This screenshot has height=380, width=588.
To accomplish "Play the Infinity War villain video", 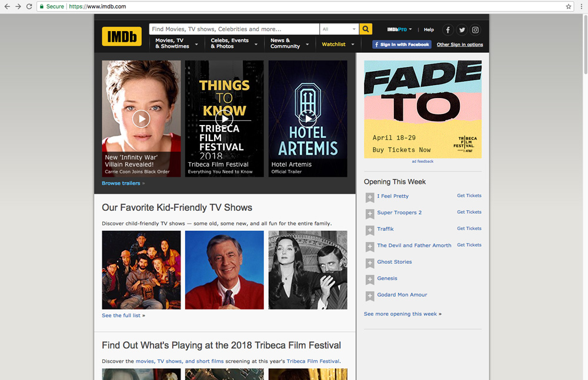I will point(141,119).
